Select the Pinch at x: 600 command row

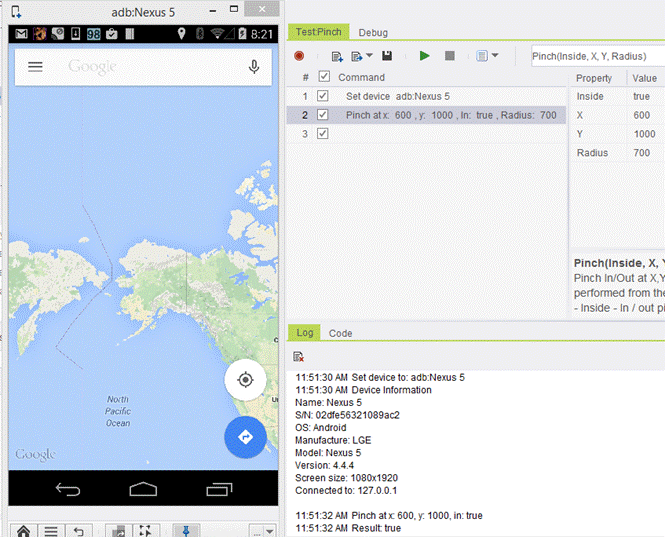pyautogui.click(x=450, y=115)
